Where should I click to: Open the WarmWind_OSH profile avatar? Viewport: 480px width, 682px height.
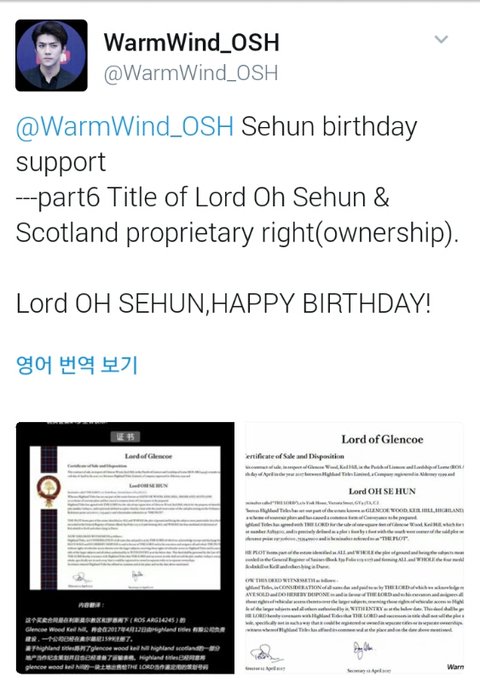tap(51, 55)
